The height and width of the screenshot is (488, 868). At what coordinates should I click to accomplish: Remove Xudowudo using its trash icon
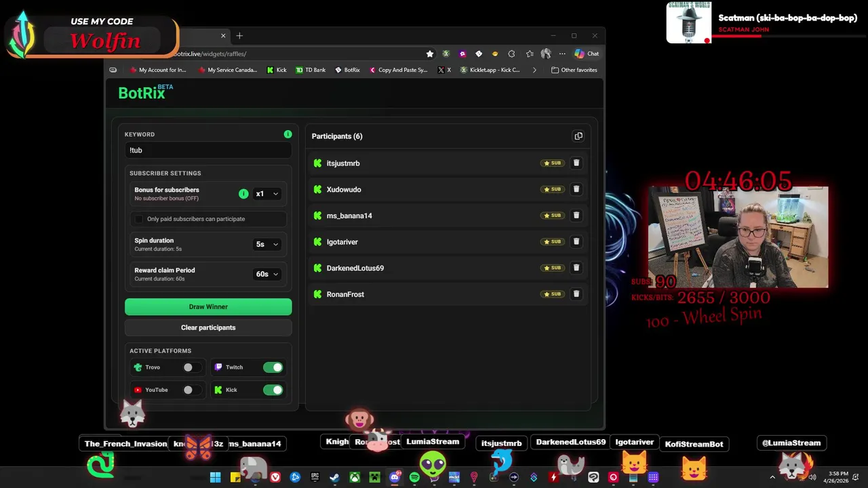coord(576,189)
